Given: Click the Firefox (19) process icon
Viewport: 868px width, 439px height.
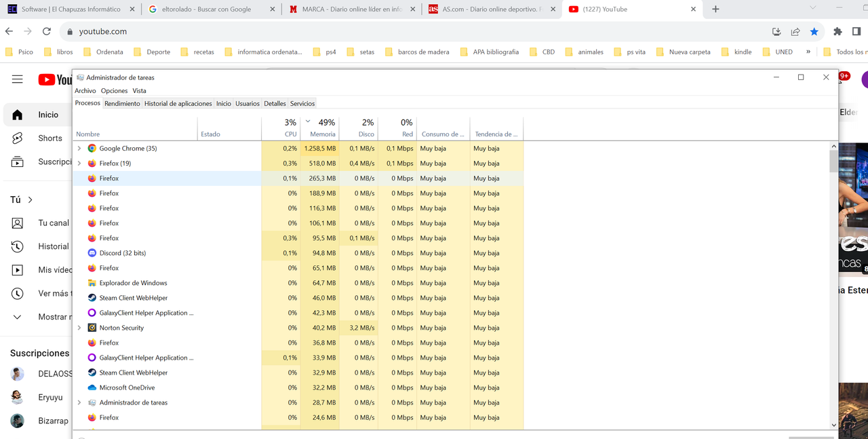Looking at the screenshot, I should coord(92,164).
